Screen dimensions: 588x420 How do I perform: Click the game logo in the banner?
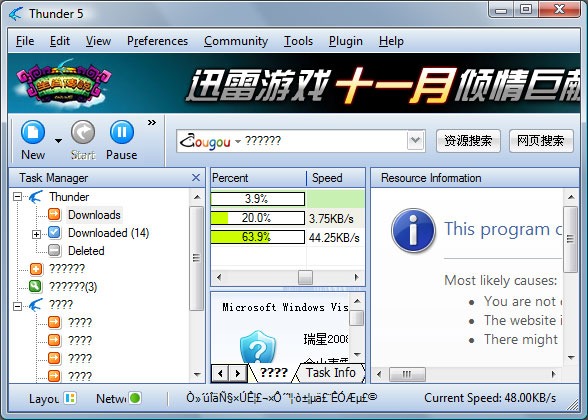[64, 84]
